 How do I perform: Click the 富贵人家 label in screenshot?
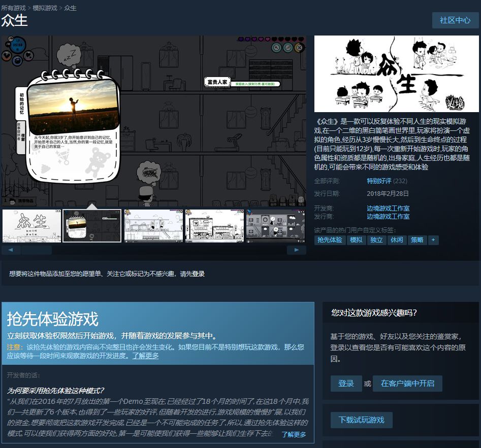pos(217,82)
